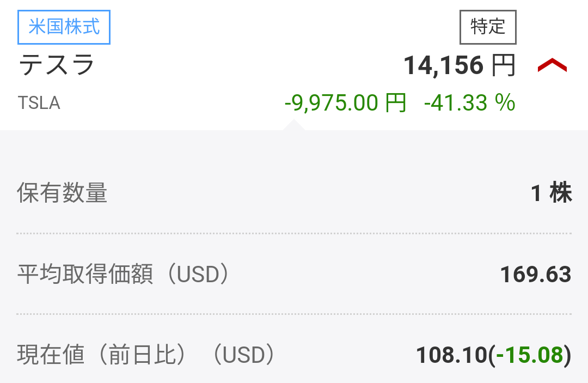Tap the 108.10 current price

coord(451,355)
